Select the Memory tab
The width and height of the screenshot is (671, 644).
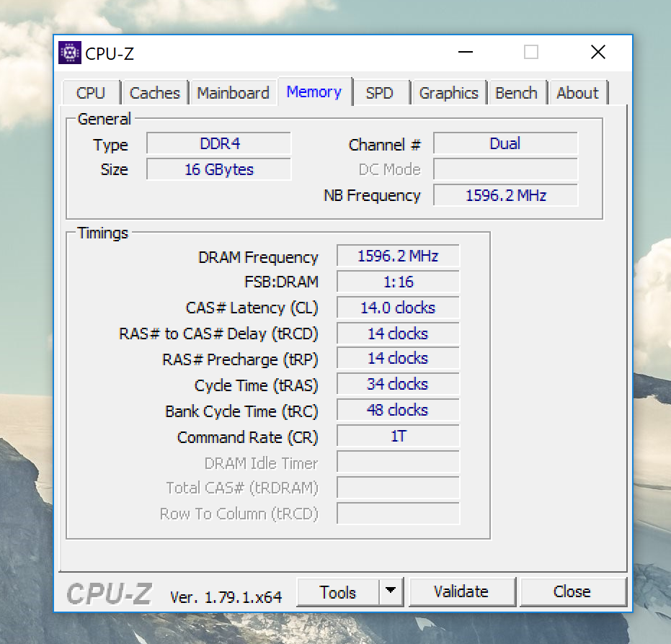point(314,91)
